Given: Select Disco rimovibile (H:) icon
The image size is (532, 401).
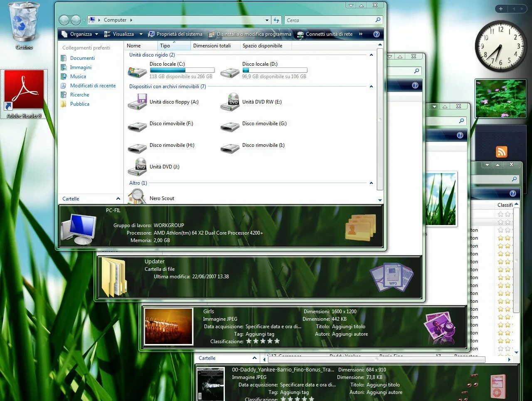Looking at the screenshot, I should coord(137,148).
